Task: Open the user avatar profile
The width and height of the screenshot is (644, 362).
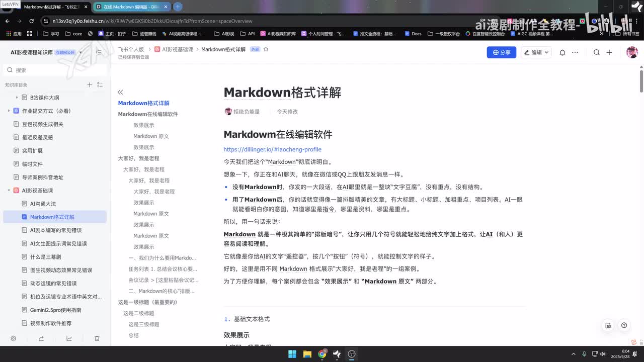Action: point(632,52)
